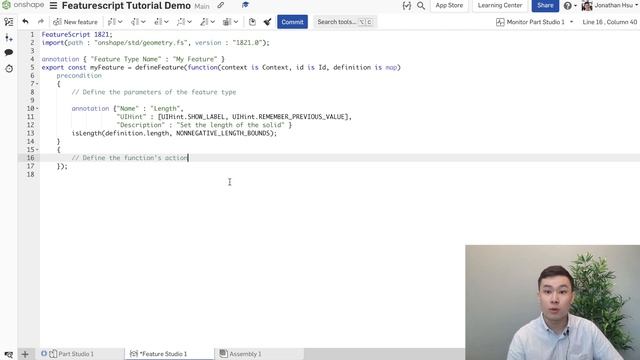Open the fifth snippet dropdown in toolbar
The height and width of the screenshot is (360, 640).
(x=207, y=22)
